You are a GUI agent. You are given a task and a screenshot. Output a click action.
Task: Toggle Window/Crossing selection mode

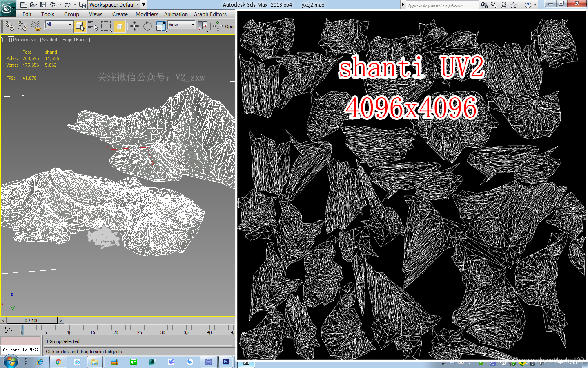pyautogui.click(x=119, y=26)
